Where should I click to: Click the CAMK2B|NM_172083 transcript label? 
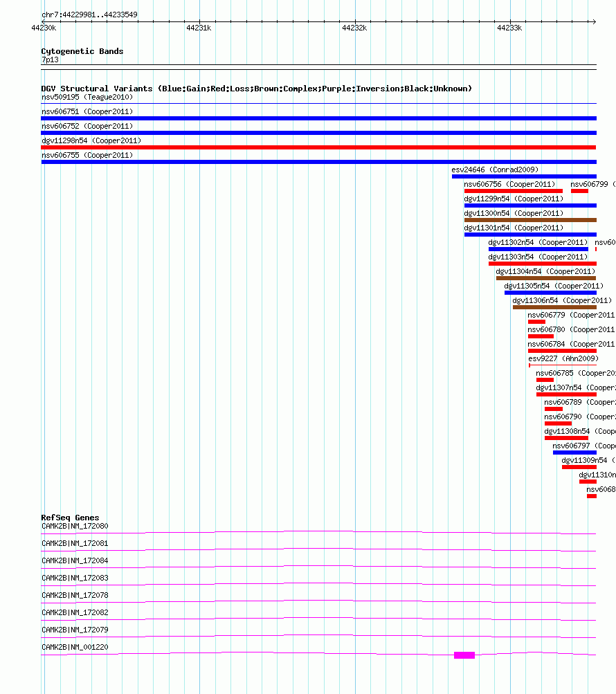75,578
